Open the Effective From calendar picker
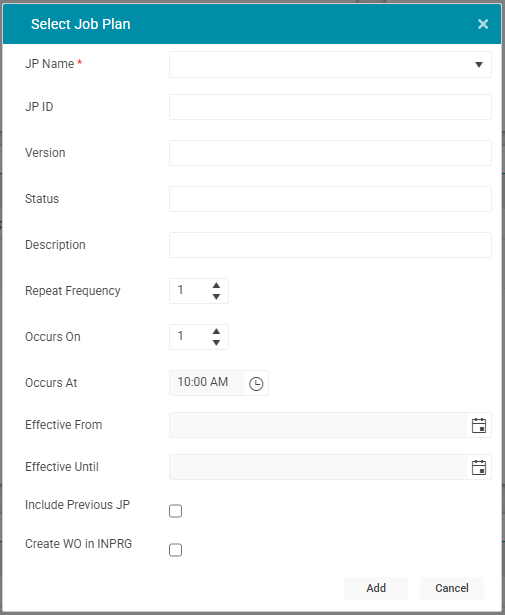505x615 pixels. [479, 425]
